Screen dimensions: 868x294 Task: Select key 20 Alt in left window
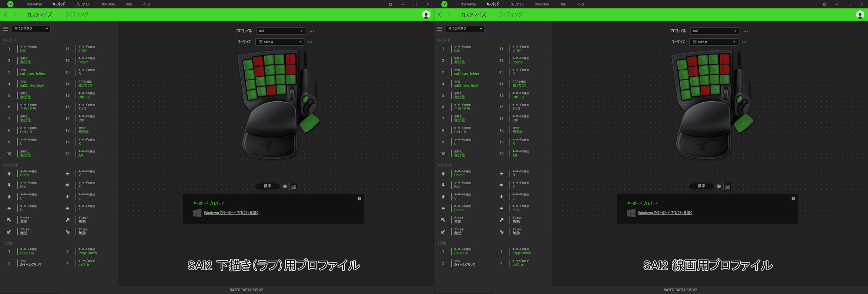[87, 153]
